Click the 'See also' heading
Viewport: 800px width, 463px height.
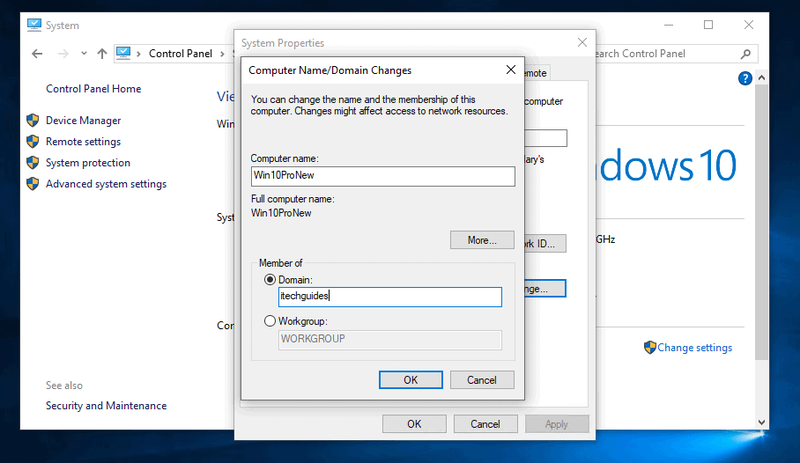[64, 385]
